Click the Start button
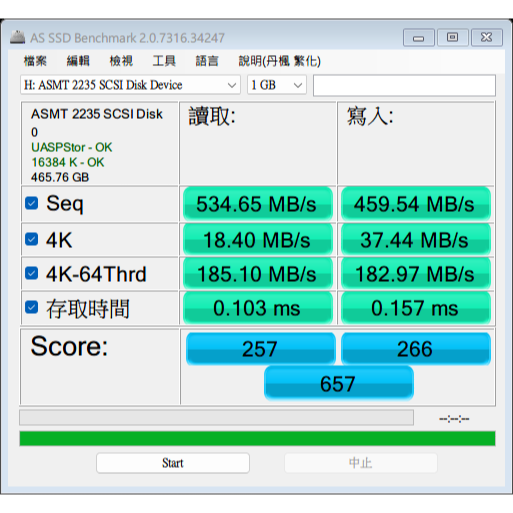Image resolution: width=513 pixels, height=513 pixels. click(173, 463)
